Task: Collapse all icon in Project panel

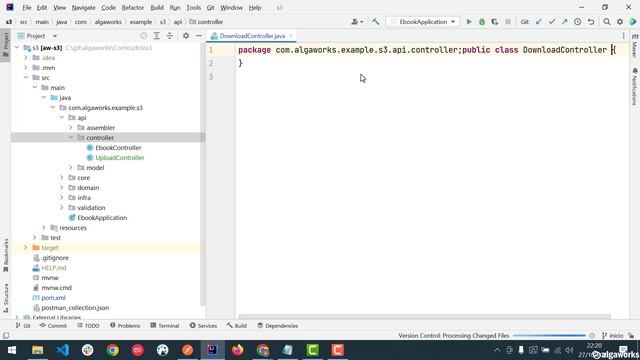Action: click(x=169, y=36)
